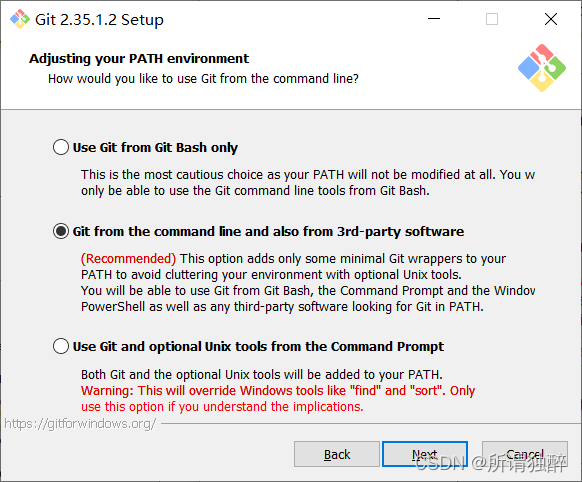Click the '3rd-party software' option label text
The height and width of the screenshot is (482, 582).
(268, 232)
